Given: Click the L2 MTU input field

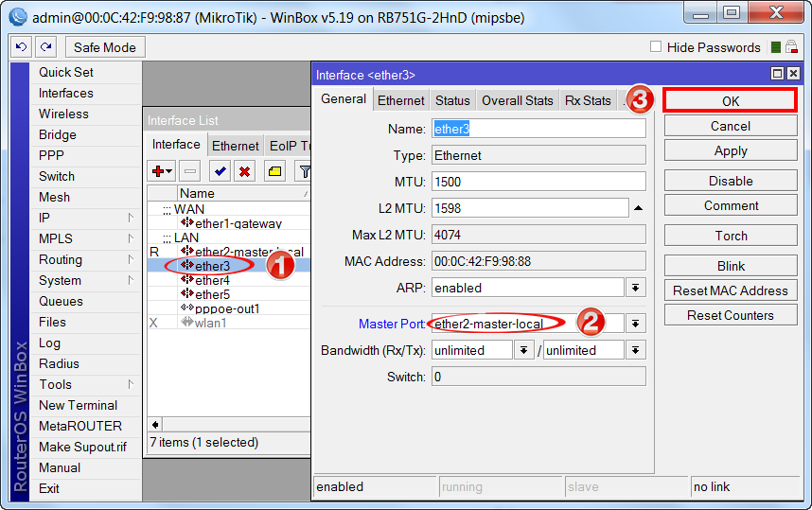Looking at the screenshot, I should coord(530,208).
